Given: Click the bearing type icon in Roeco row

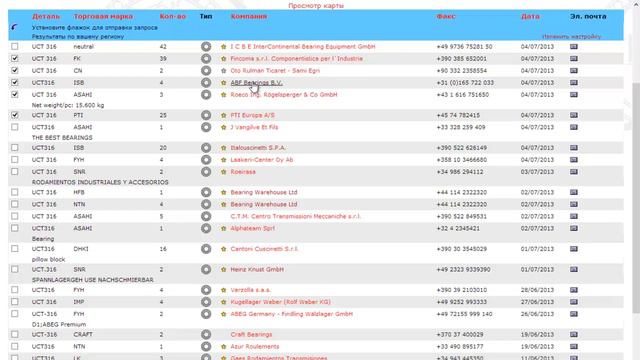Looking at the screenshot, I should coord(206,95).
